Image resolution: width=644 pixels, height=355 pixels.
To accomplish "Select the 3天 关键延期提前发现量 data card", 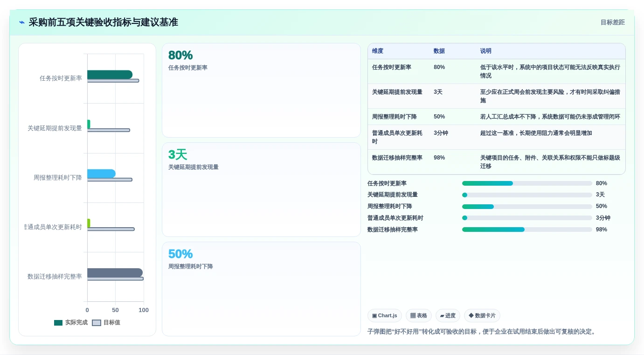I will click(261, 190).
